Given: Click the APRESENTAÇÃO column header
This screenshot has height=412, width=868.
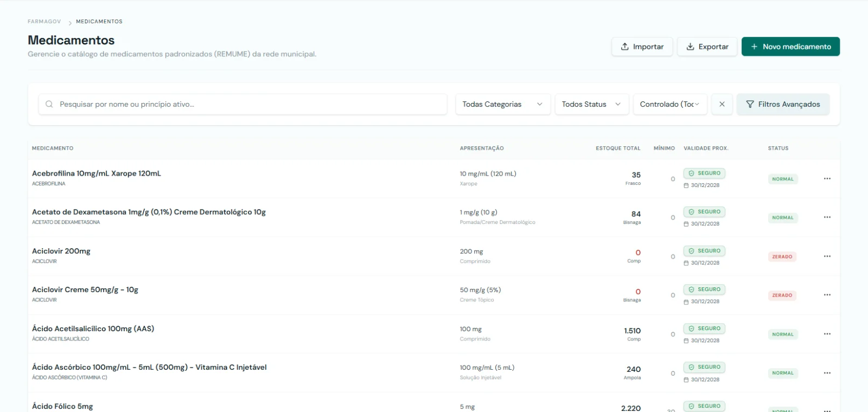Looking at the screenshot, I should click(x=482, y=148).
